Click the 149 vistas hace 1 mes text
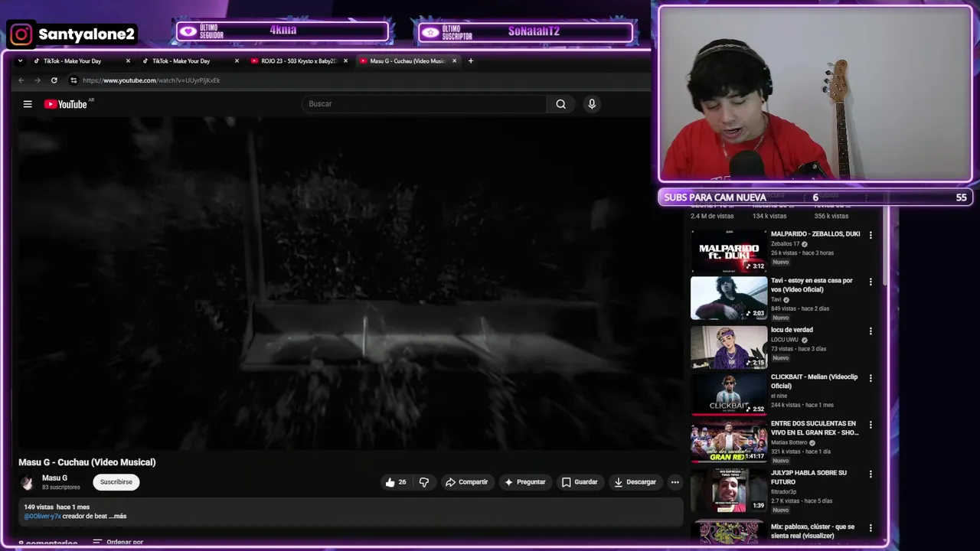Image resolution: width=980 pixels, height=551 pixels. click(57, 507)
